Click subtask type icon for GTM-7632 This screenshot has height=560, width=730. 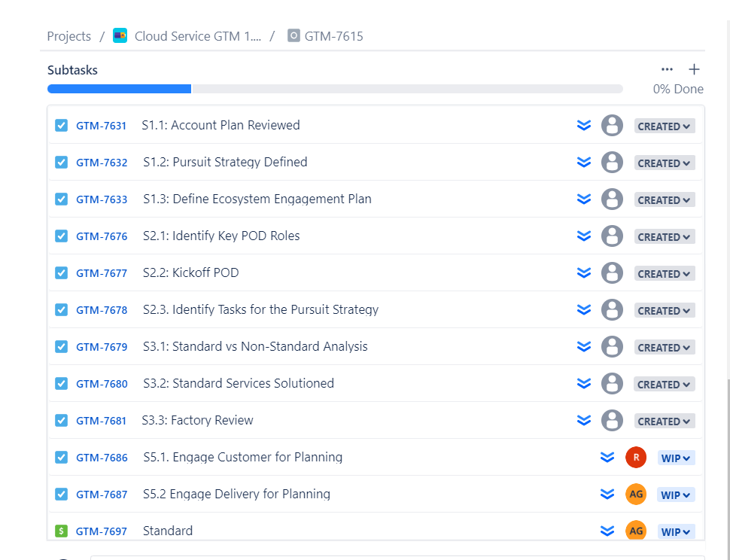pyautogui.click(x=61, y=162)
